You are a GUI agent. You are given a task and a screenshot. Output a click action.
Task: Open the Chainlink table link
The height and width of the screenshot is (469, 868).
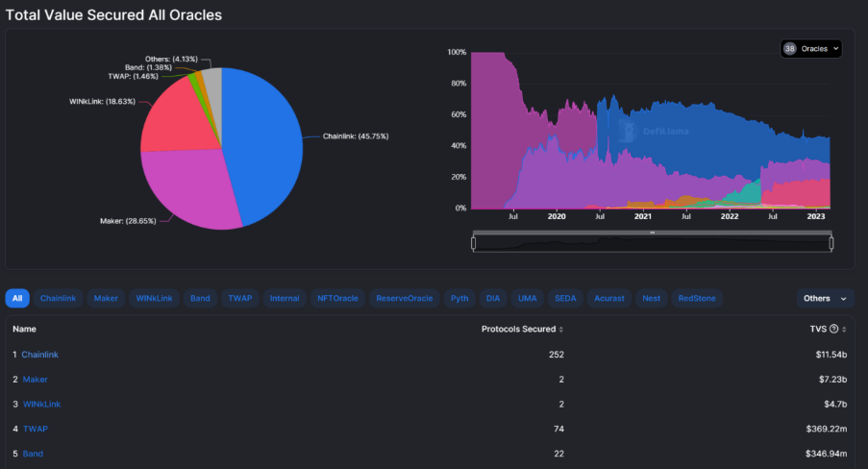(x=39, y=355)
